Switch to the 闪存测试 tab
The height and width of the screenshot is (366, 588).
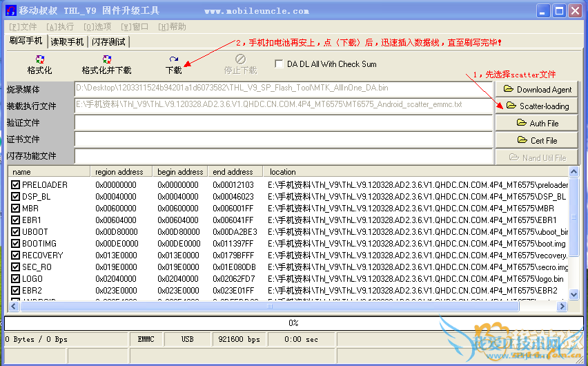click(109, 41)
